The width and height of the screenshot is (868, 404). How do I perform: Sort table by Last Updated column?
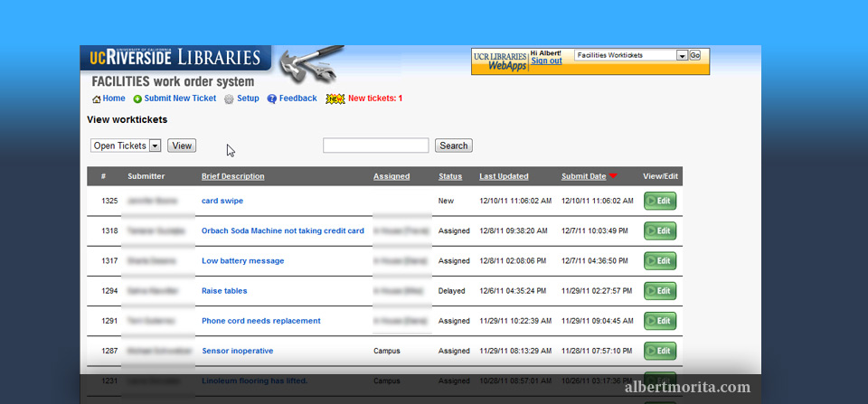click(x=504, y=176)
